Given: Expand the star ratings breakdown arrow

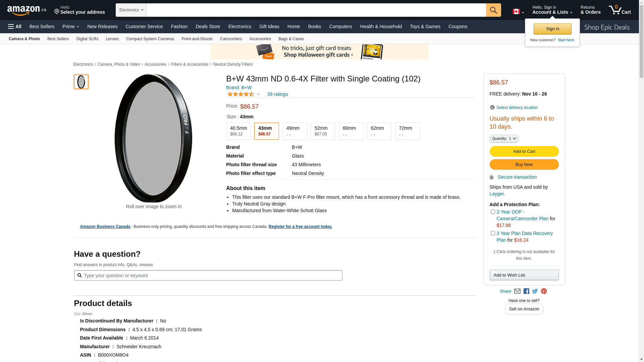Looking at the screenshot, I should [x=258, y=94].
